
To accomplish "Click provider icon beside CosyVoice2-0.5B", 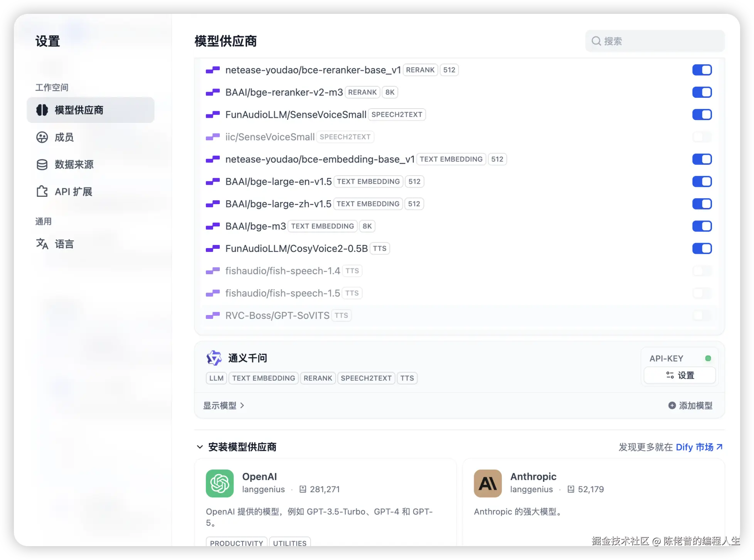I will 213,249.
